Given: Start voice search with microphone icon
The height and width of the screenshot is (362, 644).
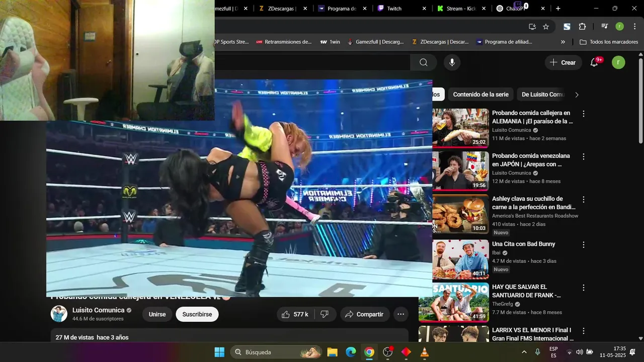Looking at the screenshot, I should [x=452, y=62].
